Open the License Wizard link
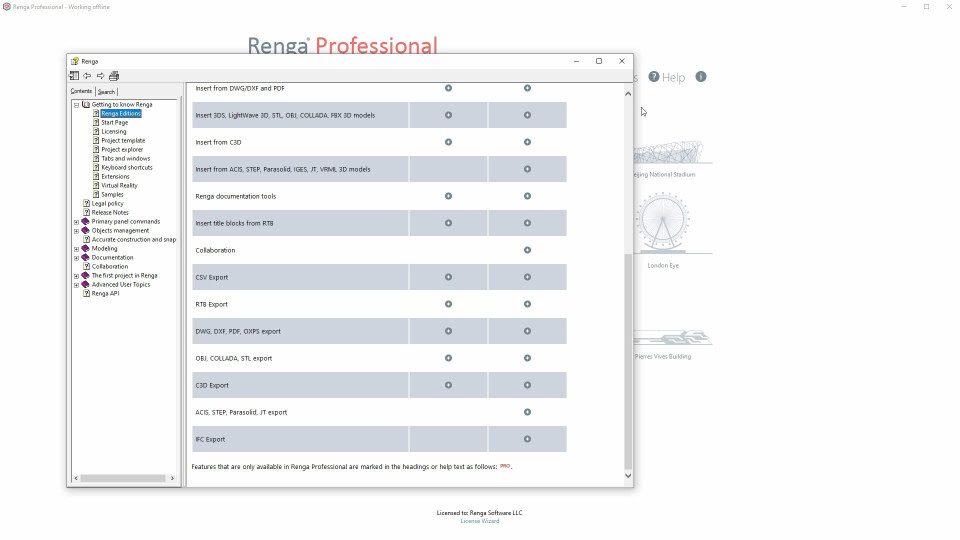This screenshot has width=960, height=540. (479, 521)
